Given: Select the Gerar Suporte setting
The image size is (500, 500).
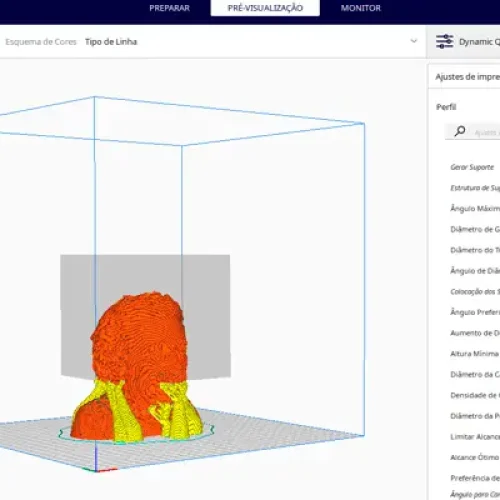Looking at the screenshot, I should [472, 167].
